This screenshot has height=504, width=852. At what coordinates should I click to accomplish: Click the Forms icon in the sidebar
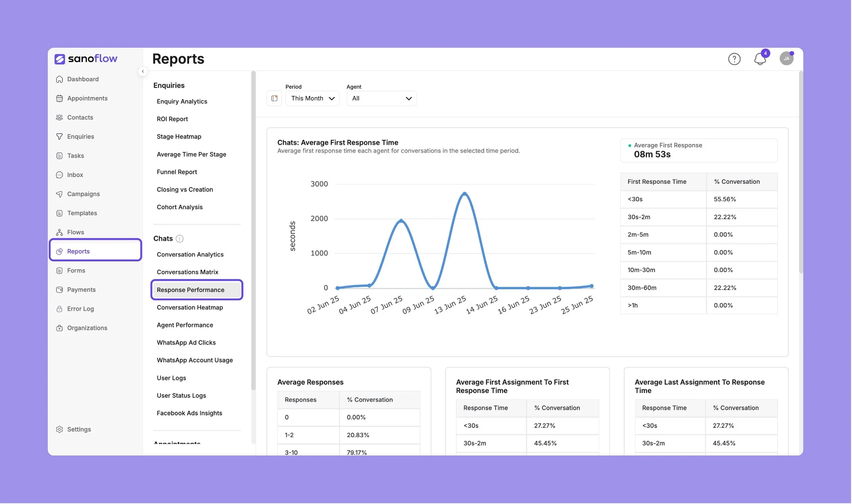[x=59, y=270]
